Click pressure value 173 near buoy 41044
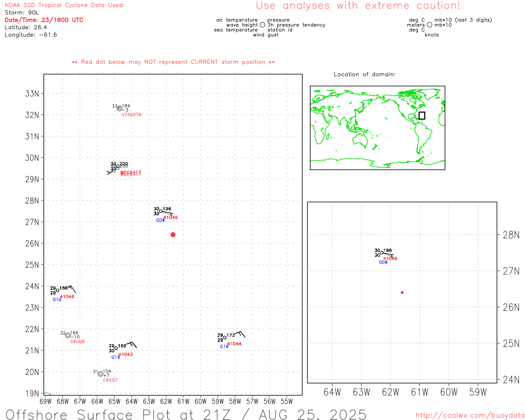This screenshot has height=420, width=525. [x=231, y=335]
